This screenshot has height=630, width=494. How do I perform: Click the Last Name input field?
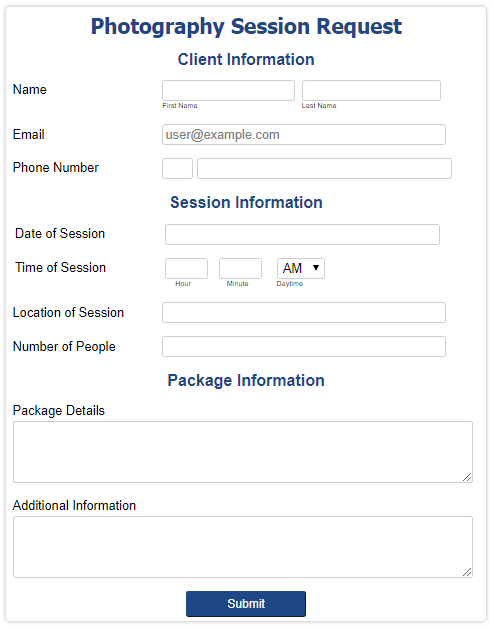click(x=371, y=90)
